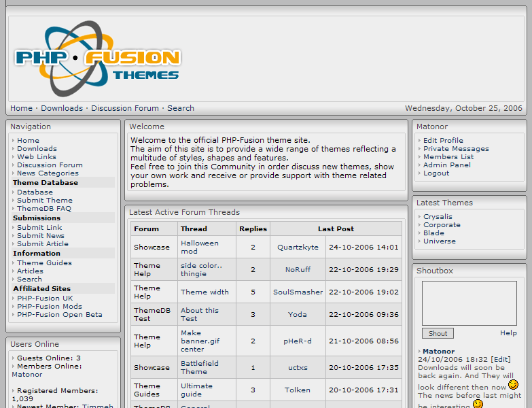
Task: Open the side color.. thingie thread
Action: [x=201, y=269]
